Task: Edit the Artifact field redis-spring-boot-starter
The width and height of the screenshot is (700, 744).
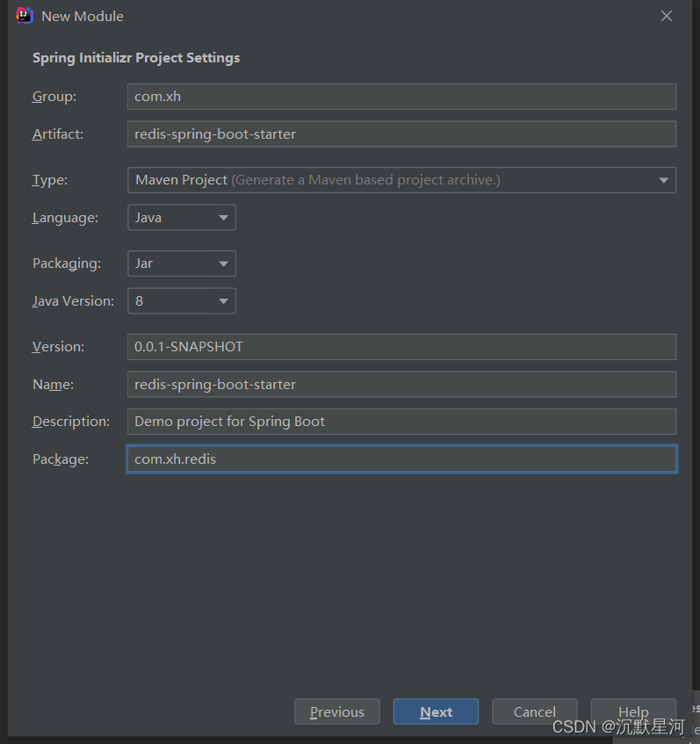Action: point(401,134)
